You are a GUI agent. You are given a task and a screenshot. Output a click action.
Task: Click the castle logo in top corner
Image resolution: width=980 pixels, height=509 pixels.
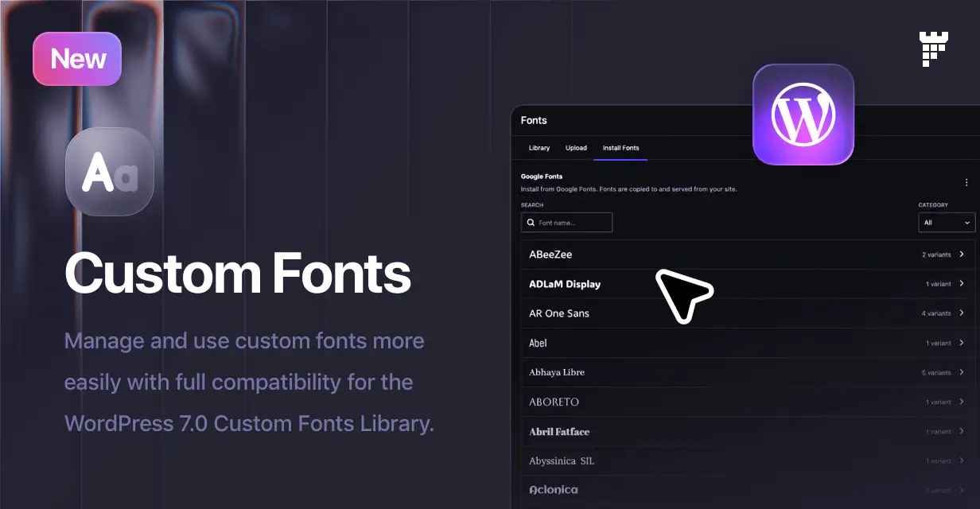coord(934,49)
